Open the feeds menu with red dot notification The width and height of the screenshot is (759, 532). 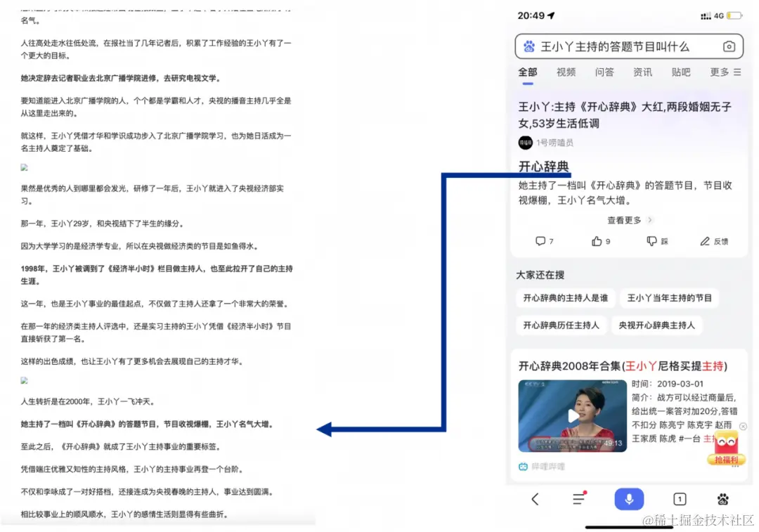pos(579,499)
